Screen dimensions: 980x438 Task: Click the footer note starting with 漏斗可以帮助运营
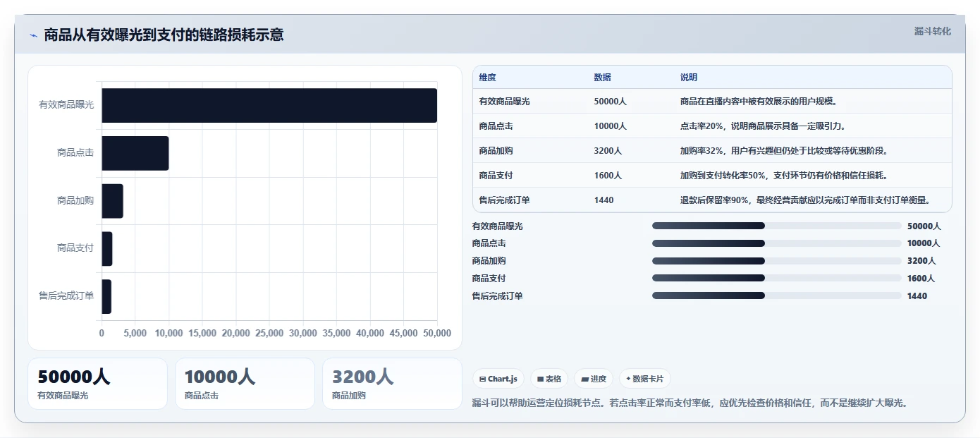tap(691, 403)
